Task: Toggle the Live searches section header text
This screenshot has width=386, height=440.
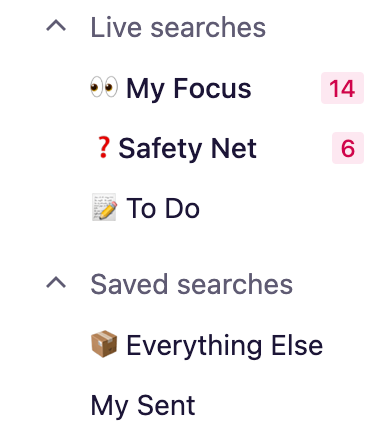Action: click(x=178, y=27)
